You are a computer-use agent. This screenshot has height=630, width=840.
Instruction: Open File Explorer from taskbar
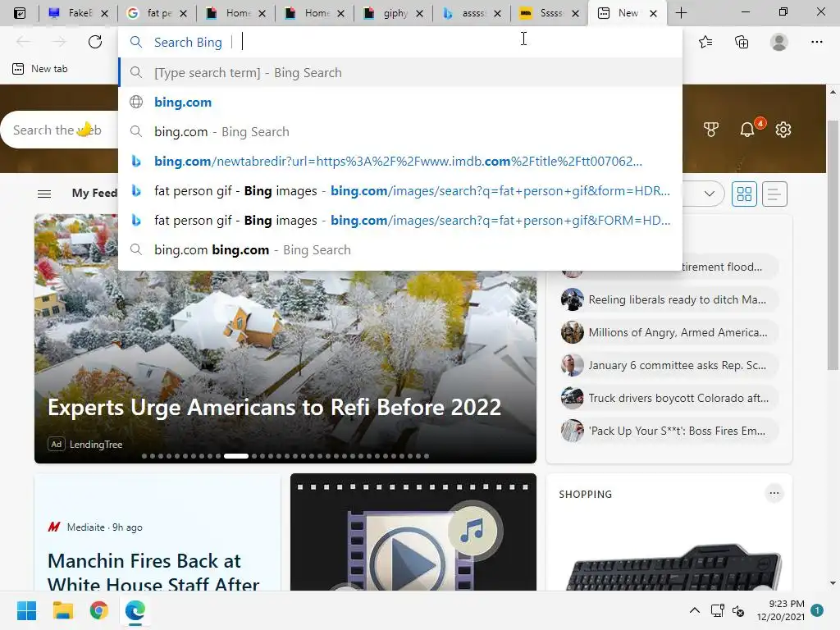click(x=62, y=610)
